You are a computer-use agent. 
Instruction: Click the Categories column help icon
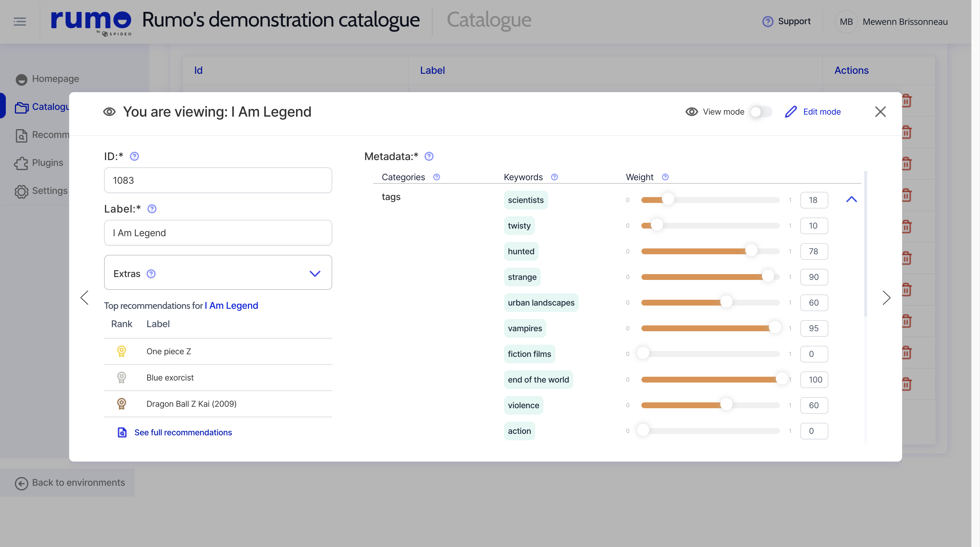(436, 177)
